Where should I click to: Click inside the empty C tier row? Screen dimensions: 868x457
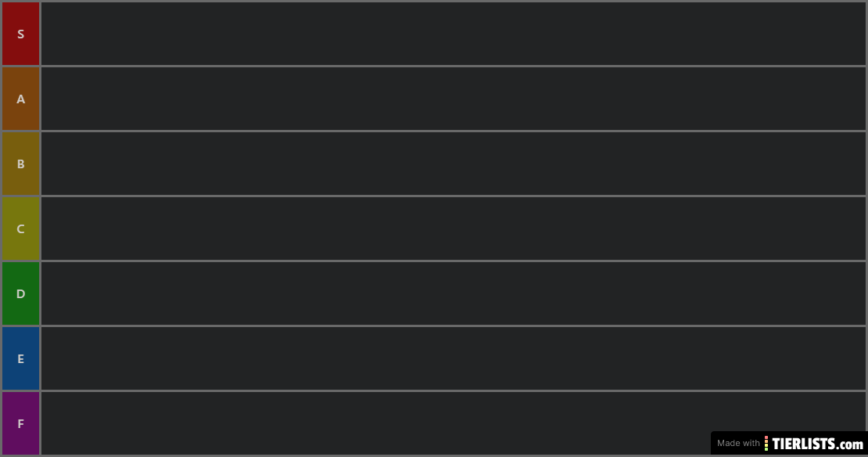pyautogui.click(x=454, y=228)
